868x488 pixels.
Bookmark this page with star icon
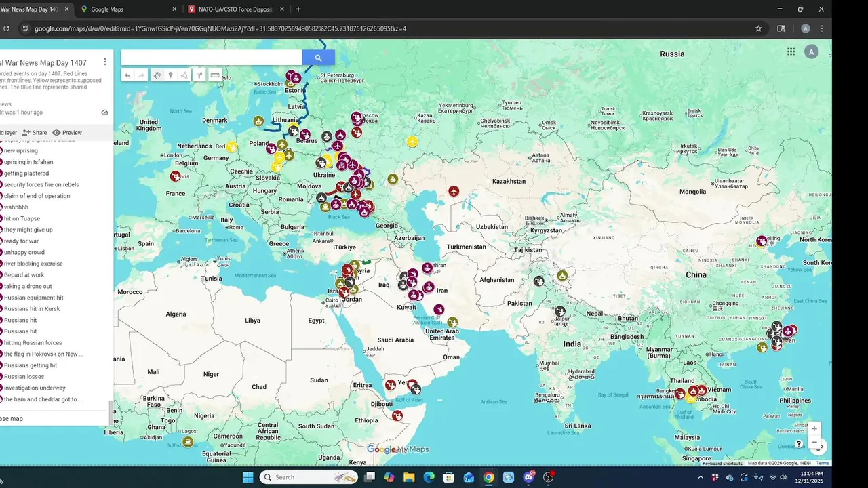point(758,28)
